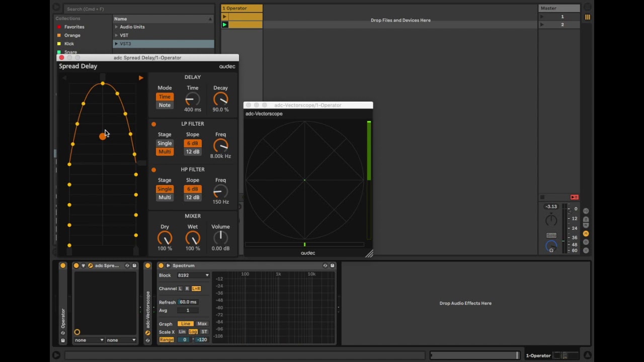Open the Orange collection

[x=72, y=36]
